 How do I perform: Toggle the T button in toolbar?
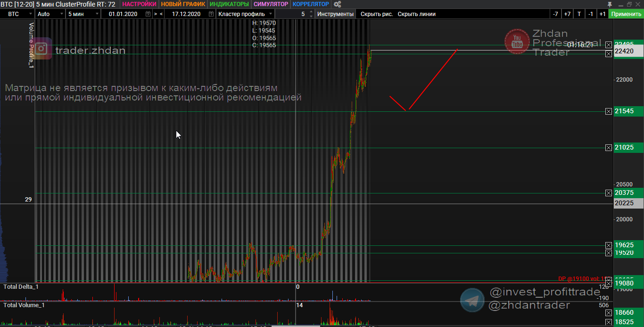tap(579, 14)
